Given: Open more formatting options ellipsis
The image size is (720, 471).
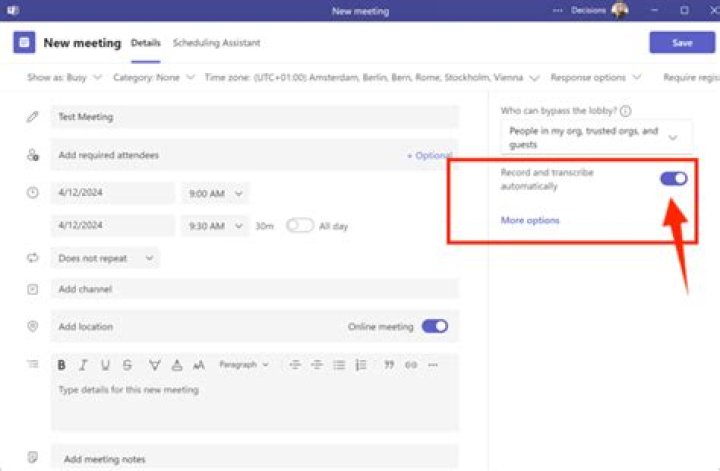Looking at the screenshot, I should point(433,365).
